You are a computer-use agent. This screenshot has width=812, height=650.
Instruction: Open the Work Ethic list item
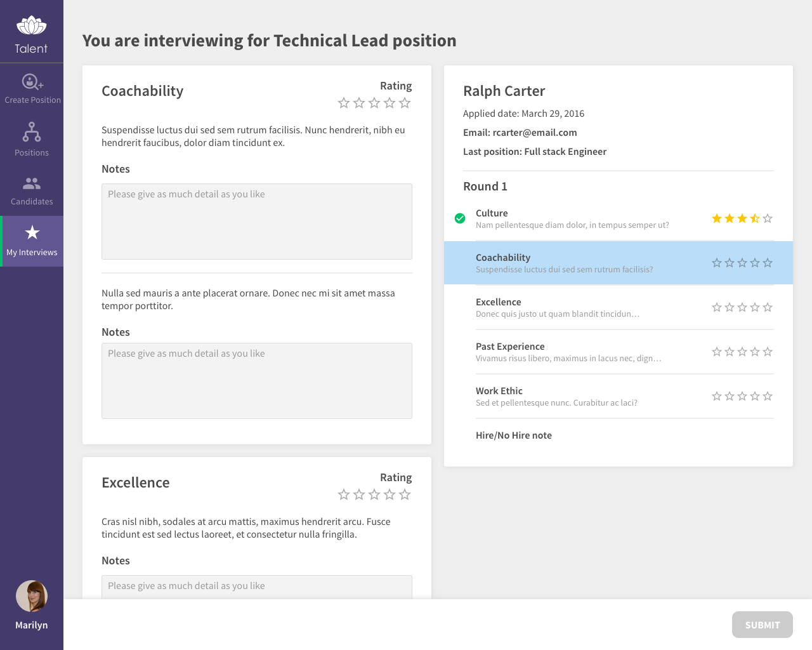tap(619, 396)
